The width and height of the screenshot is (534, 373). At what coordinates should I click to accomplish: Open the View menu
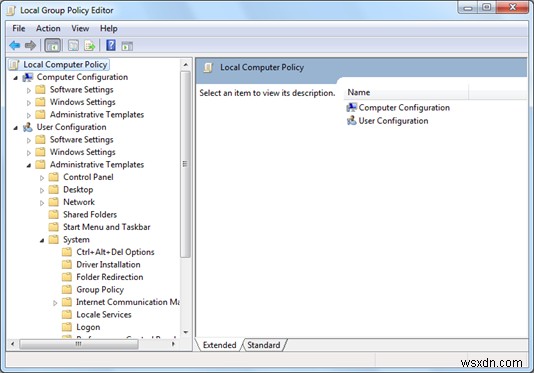click(x=80, y=28)
